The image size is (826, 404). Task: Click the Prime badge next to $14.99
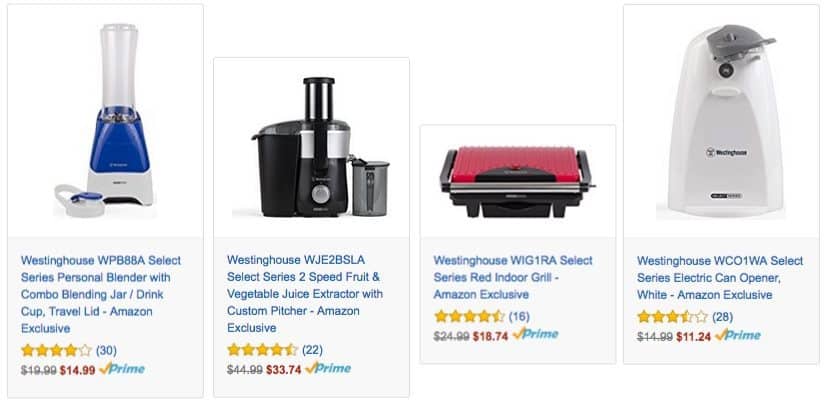tap(122, 369)
